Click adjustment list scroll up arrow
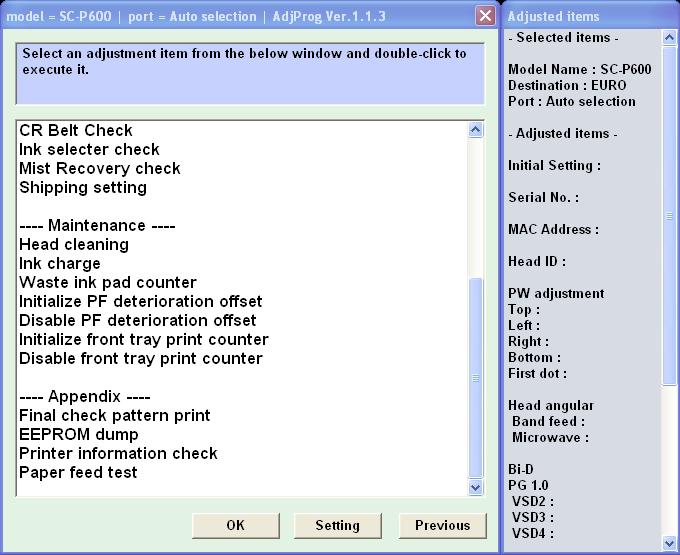The image size is (680, 555). (476, 130)
